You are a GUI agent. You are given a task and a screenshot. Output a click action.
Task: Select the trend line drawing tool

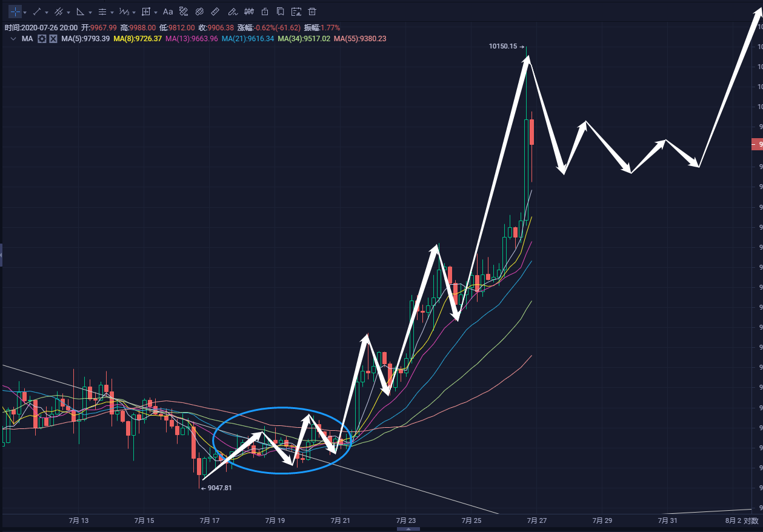[x=37, y=12]
